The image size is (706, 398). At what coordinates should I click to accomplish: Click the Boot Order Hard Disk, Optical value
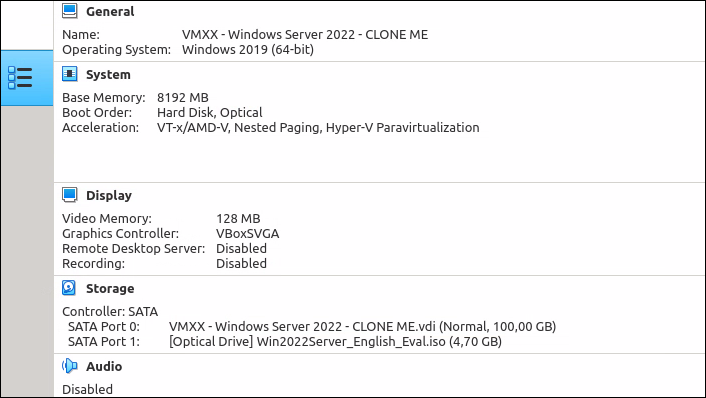click(210, 113)
